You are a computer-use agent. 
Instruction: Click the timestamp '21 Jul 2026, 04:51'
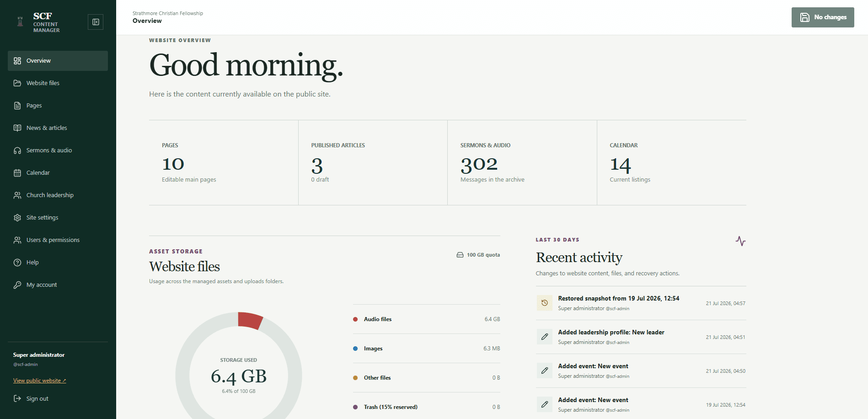tap(725, 337)
